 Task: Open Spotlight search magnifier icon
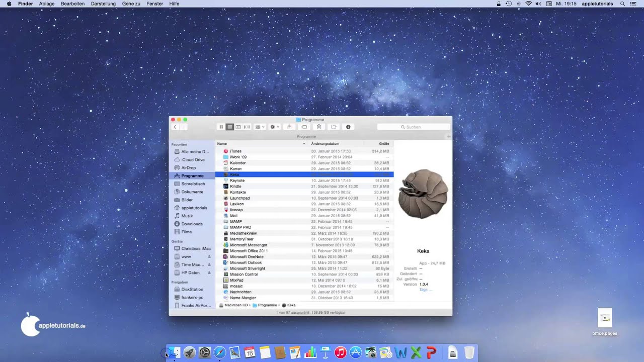tap(622, 4)
